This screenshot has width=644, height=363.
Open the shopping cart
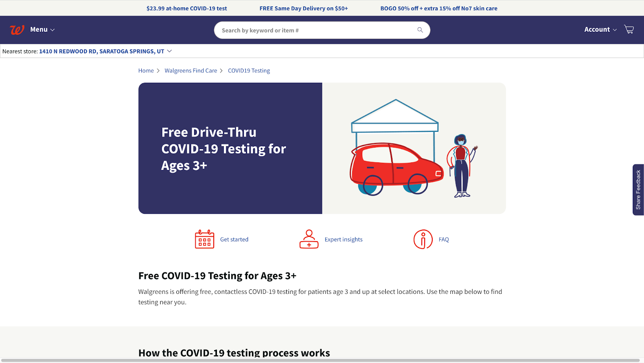[x=629, y=29]
